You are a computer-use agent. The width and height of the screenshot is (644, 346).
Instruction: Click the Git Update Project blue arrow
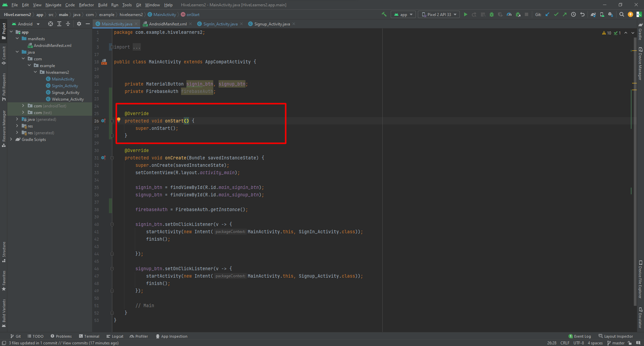click(548, 15)
